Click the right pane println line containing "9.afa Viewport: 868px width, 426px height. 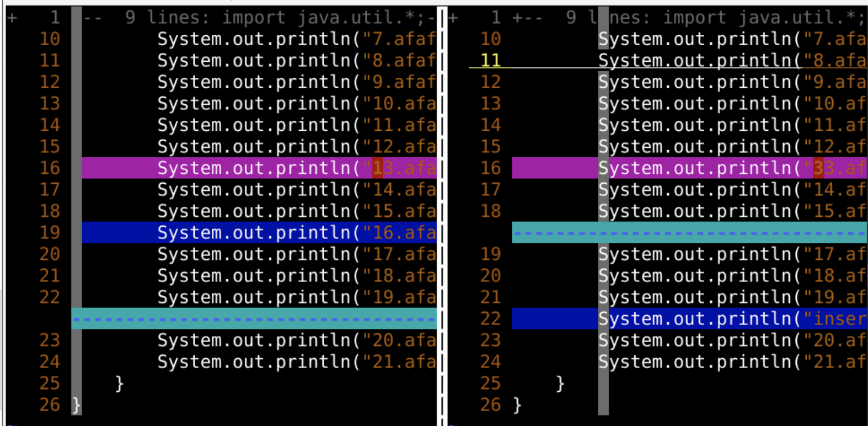(x=732, y=82)
